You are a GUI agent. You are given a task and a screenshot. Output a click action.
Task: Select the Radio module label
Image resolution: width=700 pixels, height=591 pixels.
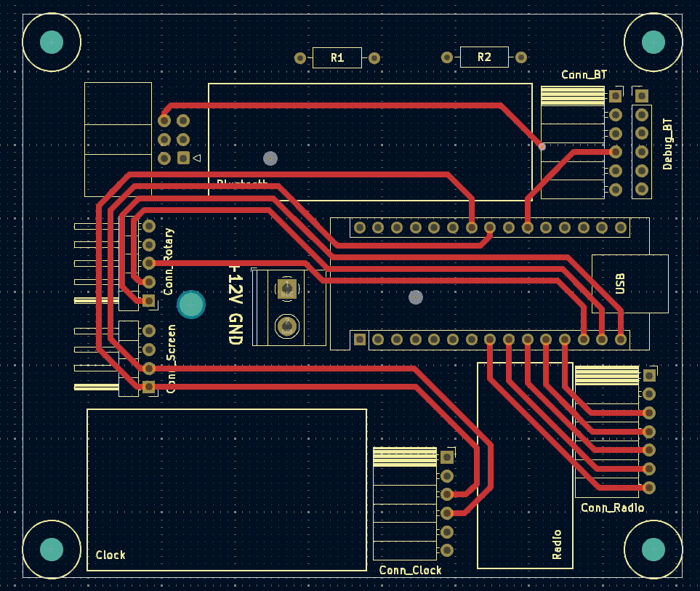coord(557,544)
